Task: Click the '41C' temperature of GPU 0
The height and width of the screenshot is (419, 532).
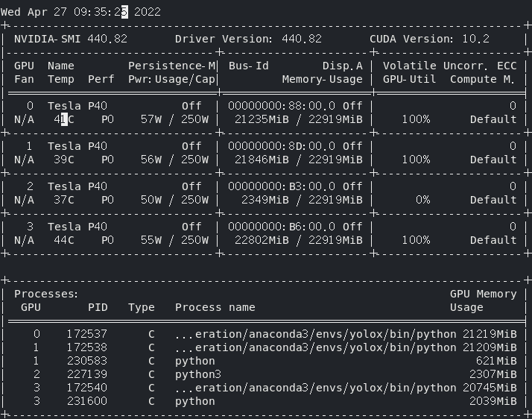Action: click(x=64, y=119)
